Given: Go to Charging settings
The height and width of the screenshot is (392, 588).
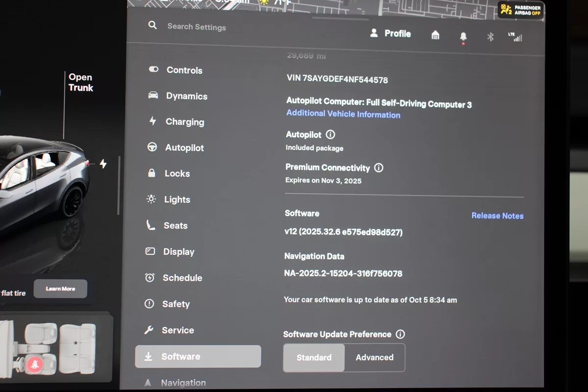Looking at the screenshot, I should pos(184,122).
